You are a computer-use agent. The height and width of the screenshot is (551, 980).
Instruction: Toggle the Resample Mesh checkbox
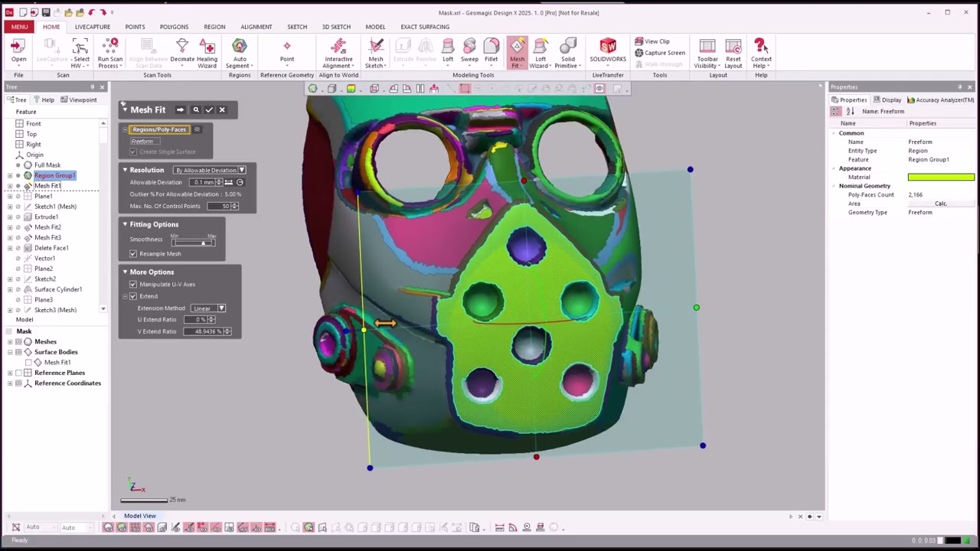point(133,253)
